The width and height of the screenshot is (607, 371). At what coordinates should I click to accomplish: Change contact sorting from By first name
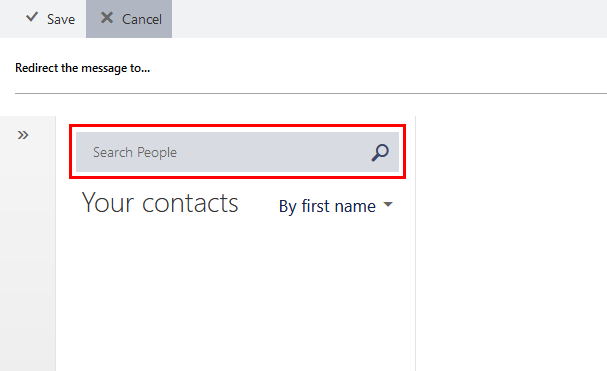click(x=336, y=206)
